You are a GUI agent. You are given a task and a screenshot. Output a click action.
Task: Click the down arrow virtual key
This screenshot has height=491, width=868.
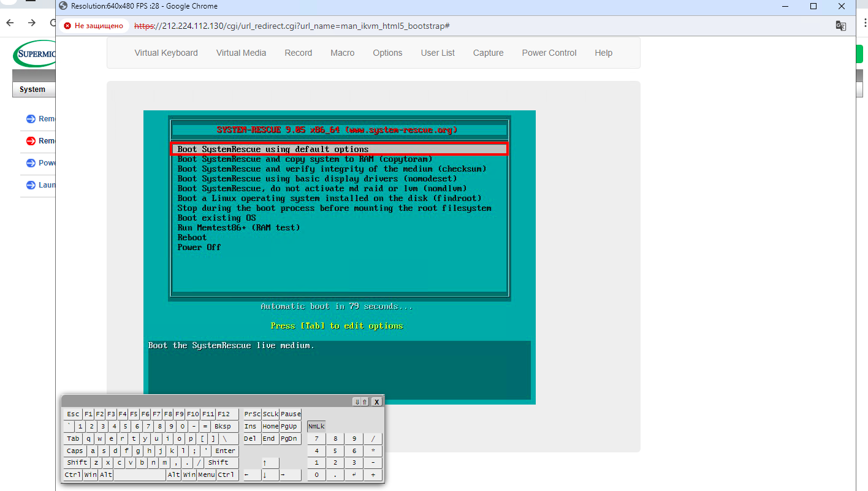point(270,475)
